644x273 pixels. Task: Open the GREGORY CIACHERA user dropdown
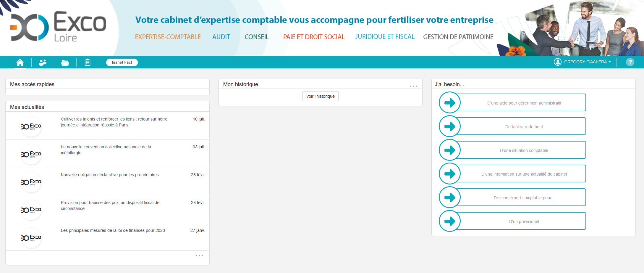[x=582, y=62]
